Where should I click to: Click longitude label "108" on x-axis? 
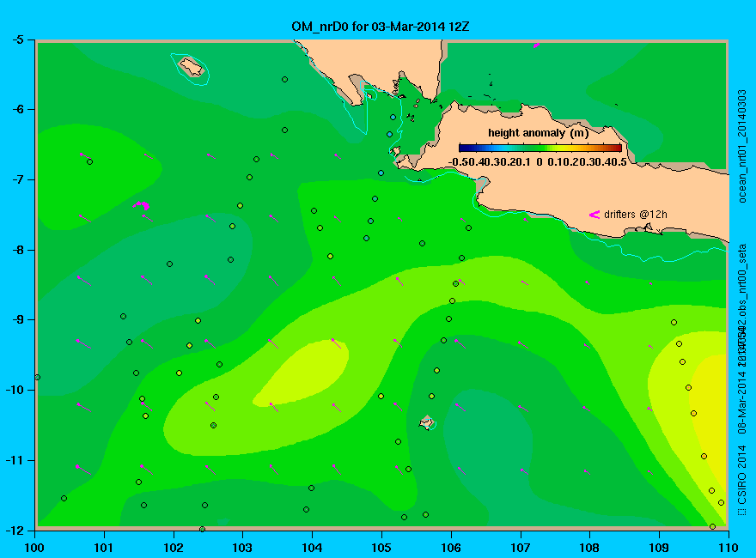(589, 548)
